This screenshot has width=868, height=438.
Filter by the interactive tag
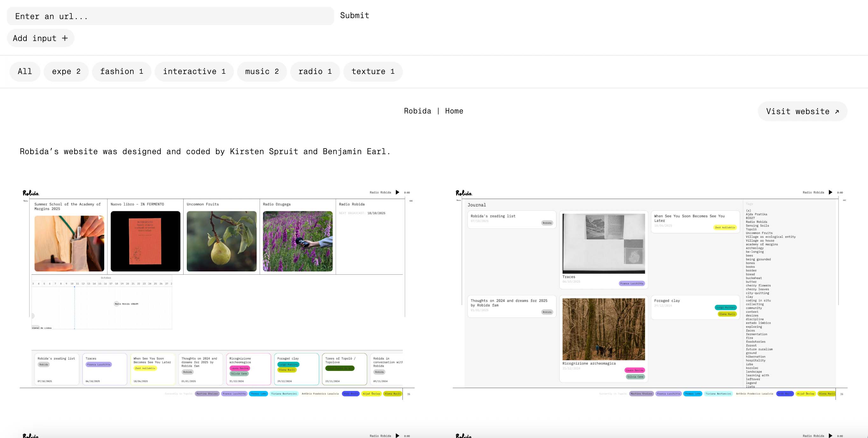194,72
